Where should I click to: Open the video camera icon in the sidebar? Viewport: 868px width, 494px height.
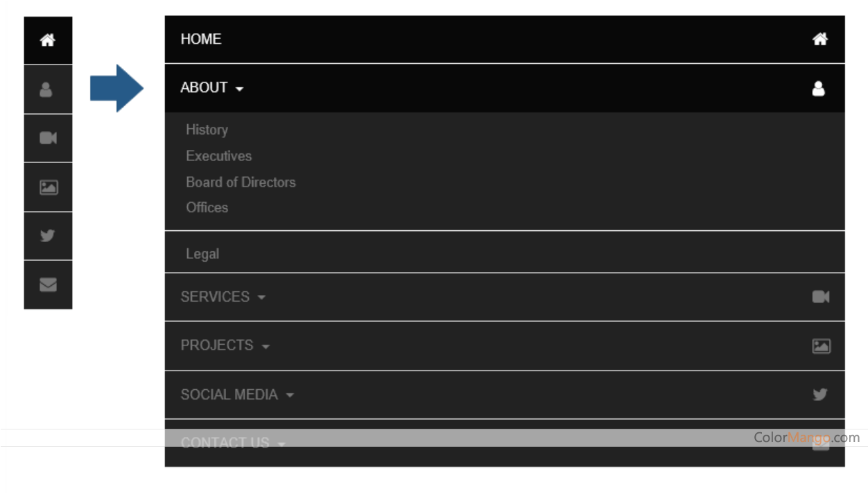[47, 137]
